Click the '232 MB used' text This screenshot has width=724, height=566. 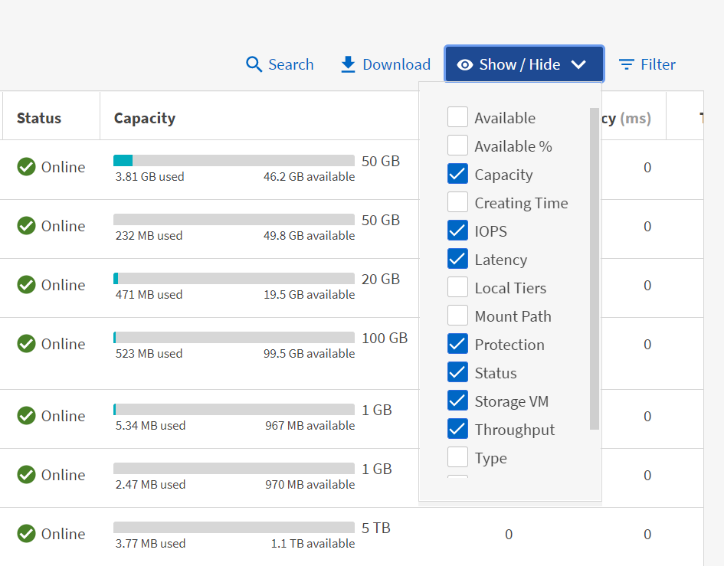(x=149, y=236)
